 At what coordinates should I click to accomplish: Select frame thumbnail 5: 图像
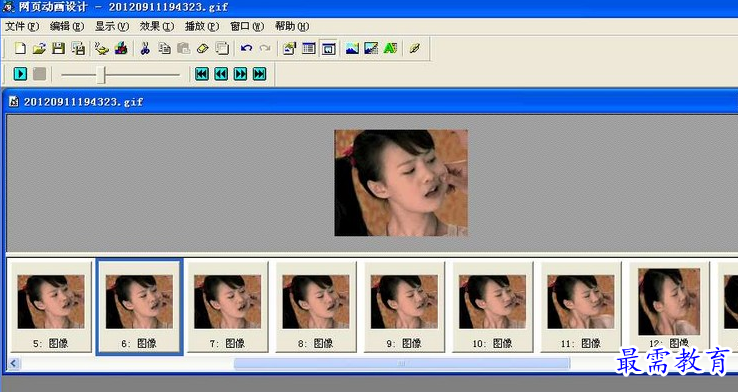coord(51,306)
